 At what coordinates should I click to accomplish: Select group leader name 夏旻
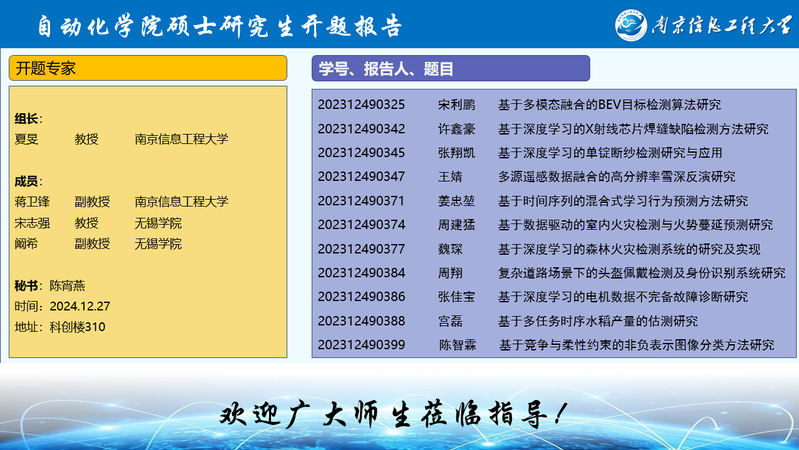point(27,139)
